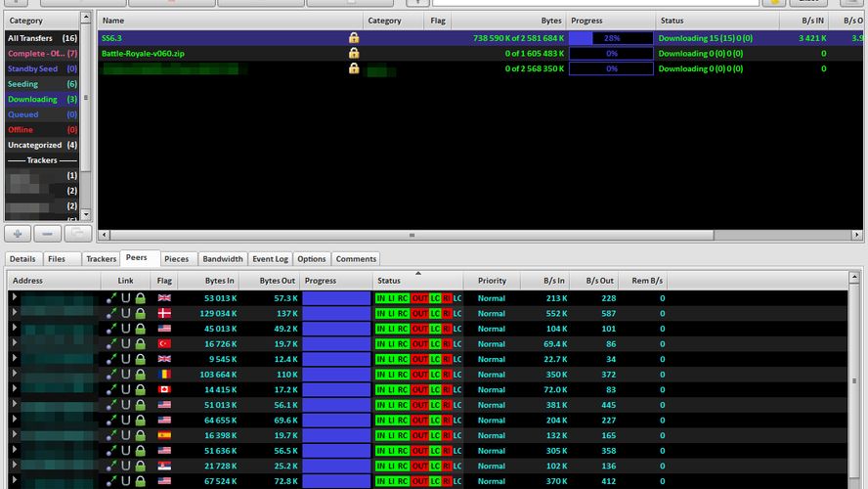Click the minus button below the category list
The height and width of the screenshot is (489, 868).
click(49, 234)
